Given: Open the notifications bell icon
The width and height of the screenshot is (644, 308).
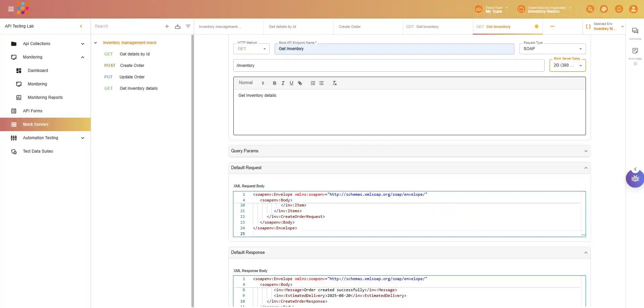Looking at the screenshot, I should pyautogui.click(x=619, y=9).
